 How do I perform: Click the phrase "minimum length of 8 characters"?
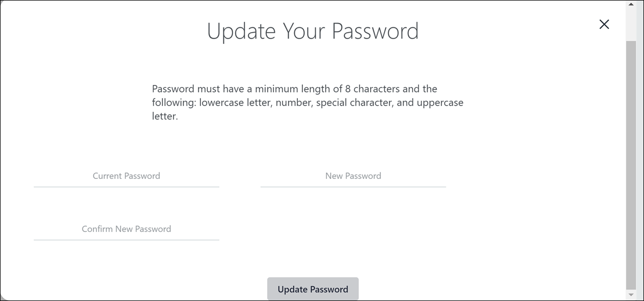pyautogui.click(x=323, y=89)
